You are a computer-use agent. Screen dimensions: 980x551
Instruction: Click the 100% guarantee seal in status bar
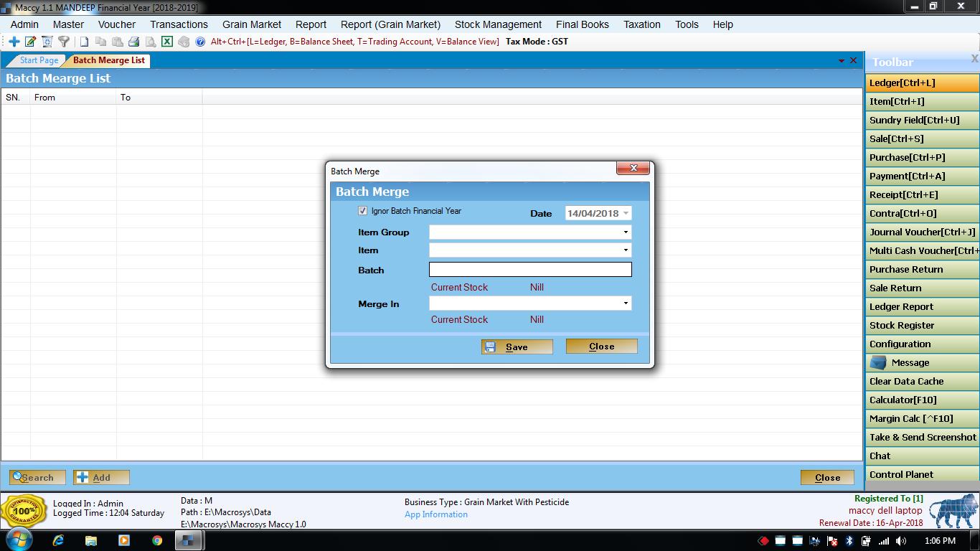(24, 512)
